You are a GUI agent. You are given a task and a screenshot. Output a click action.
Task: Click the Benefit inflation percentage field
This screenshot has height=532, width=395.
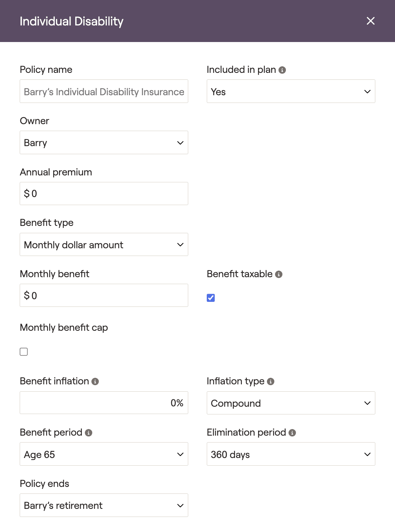click(x=104, y=403)
